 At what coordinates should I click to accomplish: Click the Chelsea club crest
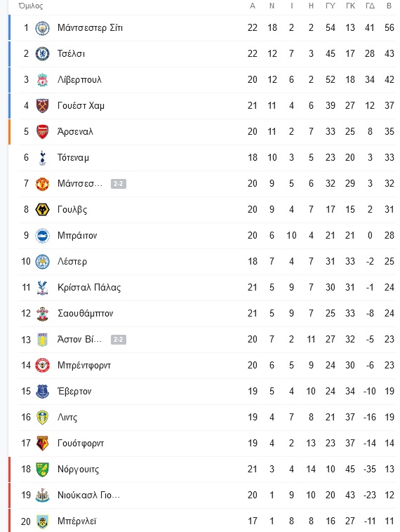coord(42,53)
